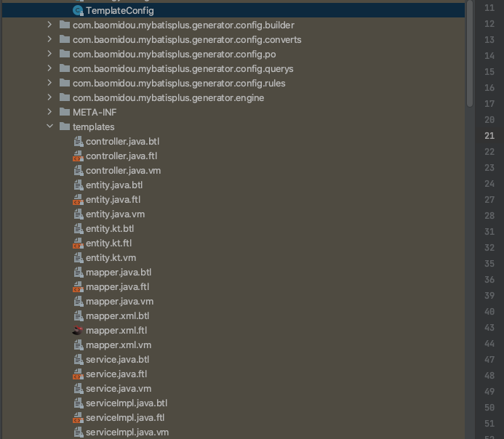Open mapper.java.vm file
504x439 pixels.
[x=119, y=301]
